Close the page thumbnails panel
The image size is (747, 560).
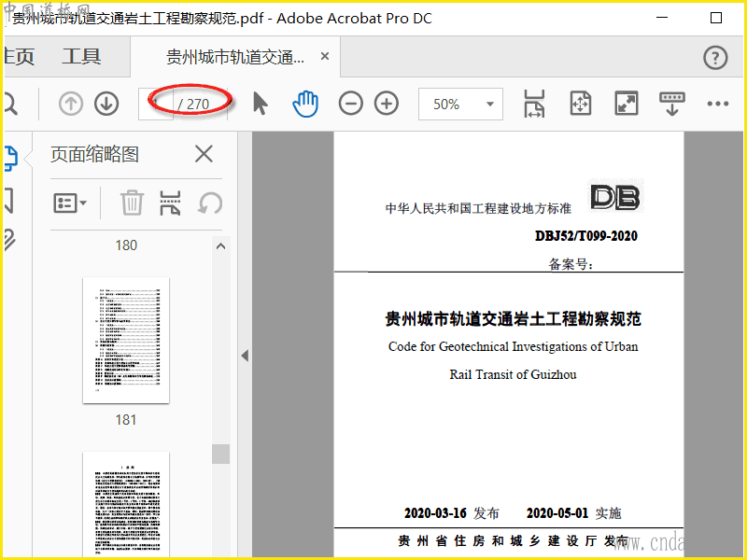[x=204, y=154]
